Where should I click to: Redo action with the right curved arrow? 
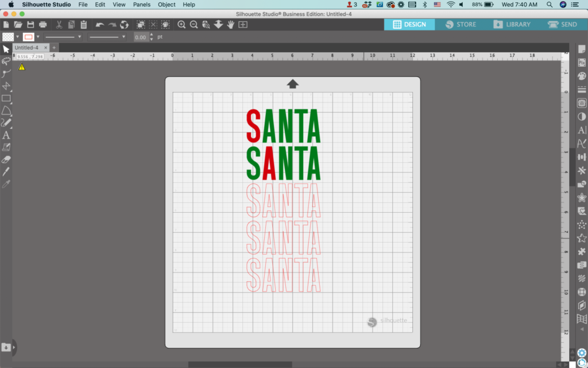pyautogui.click(x=112, y=25)
